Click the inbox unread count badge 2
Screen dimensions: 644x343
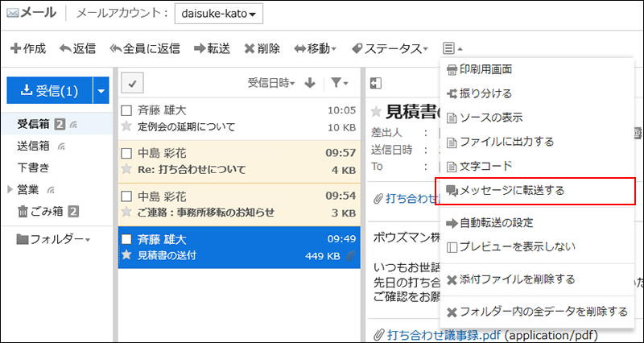click(60, 124)
